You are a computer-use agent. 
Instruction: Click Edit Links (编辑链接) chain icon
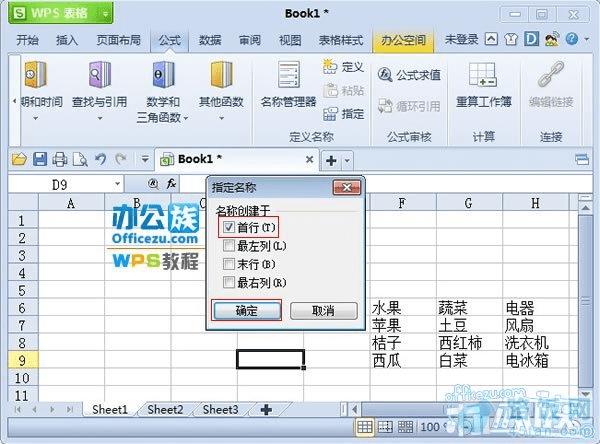[551, 74]
